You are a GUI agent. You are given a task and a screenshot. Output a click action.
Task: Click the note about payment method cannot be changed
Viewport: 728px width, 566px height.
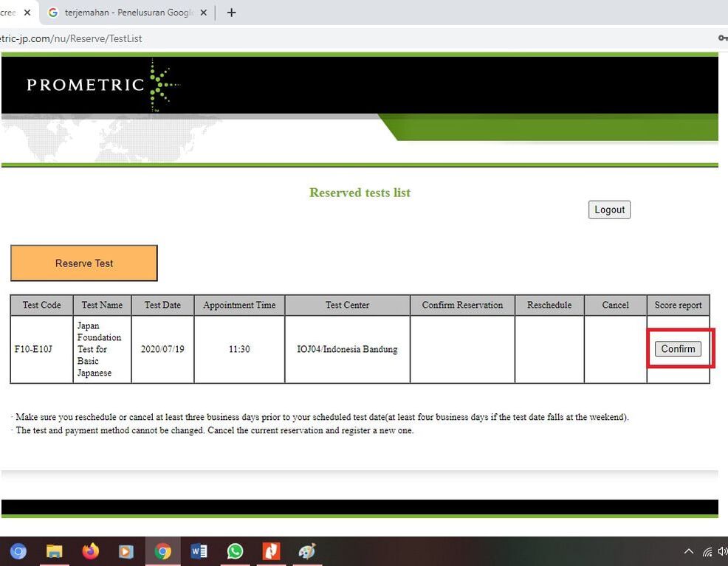pos(212,430)
